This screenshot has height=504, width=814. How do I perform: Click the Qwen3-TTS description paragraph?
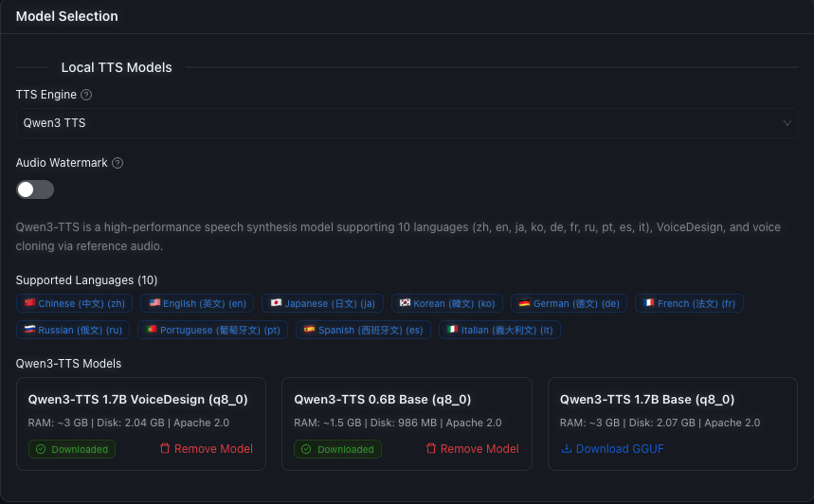(x=398, y=236)
